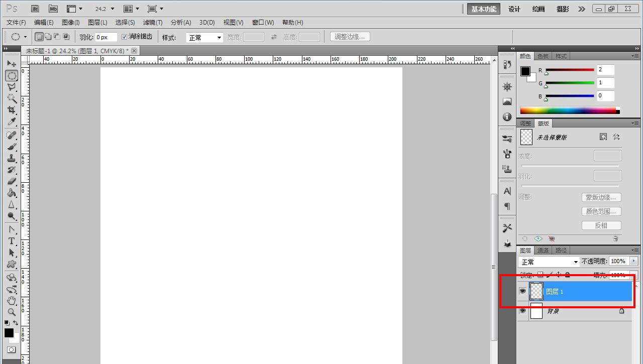
Task: Open the Screen Mode dropdown
Action: coord(156,9)
